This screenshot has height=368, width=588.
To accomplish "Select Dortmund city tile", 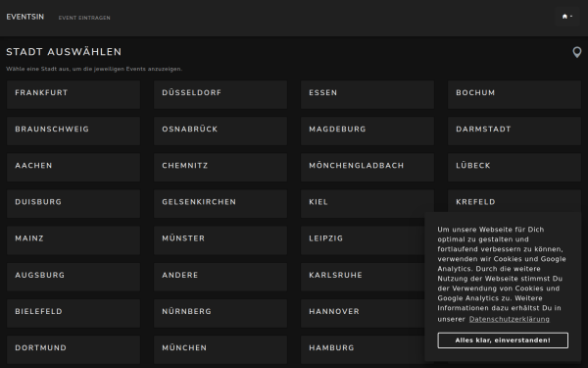I will point(73,350).
